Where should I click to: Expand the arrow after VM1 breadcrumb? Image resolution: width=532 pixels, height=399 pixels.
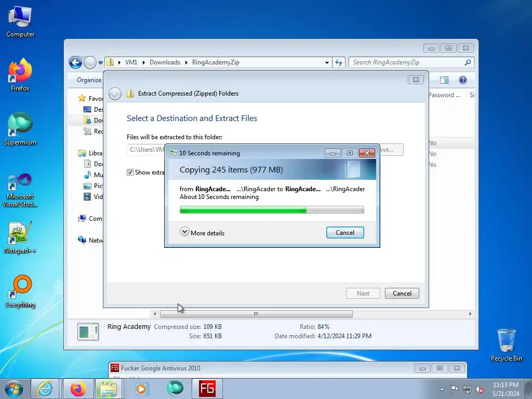pyautogui.click(x=144, y=62)
